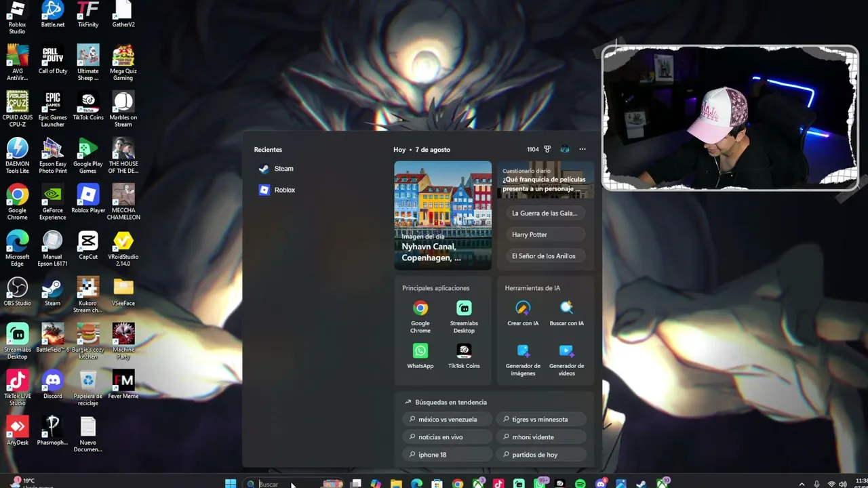The image size is (868, 488).
Task: Open WhatsApp under Principales aplicaciones
Action: point(420,356)
